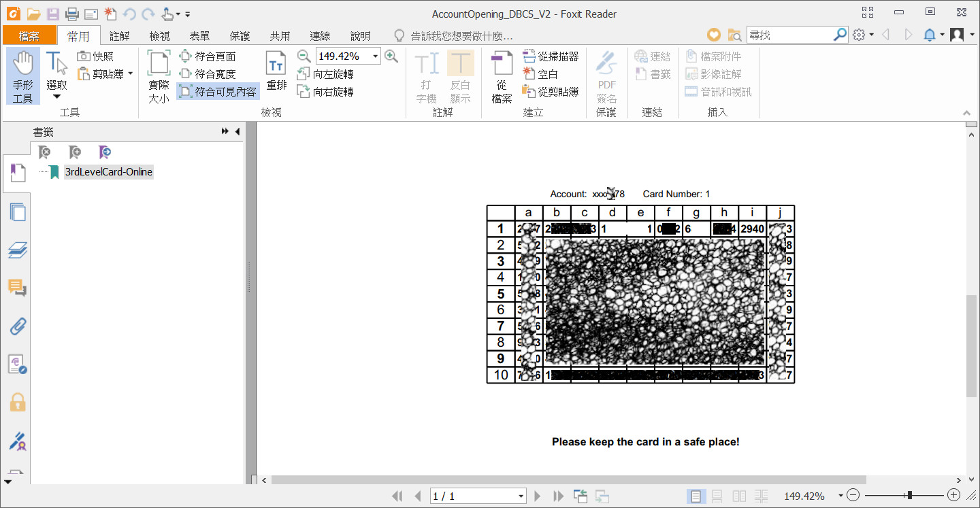Set view to Actual Size (實際大小)
980x508 pixels.
point(159,76)
